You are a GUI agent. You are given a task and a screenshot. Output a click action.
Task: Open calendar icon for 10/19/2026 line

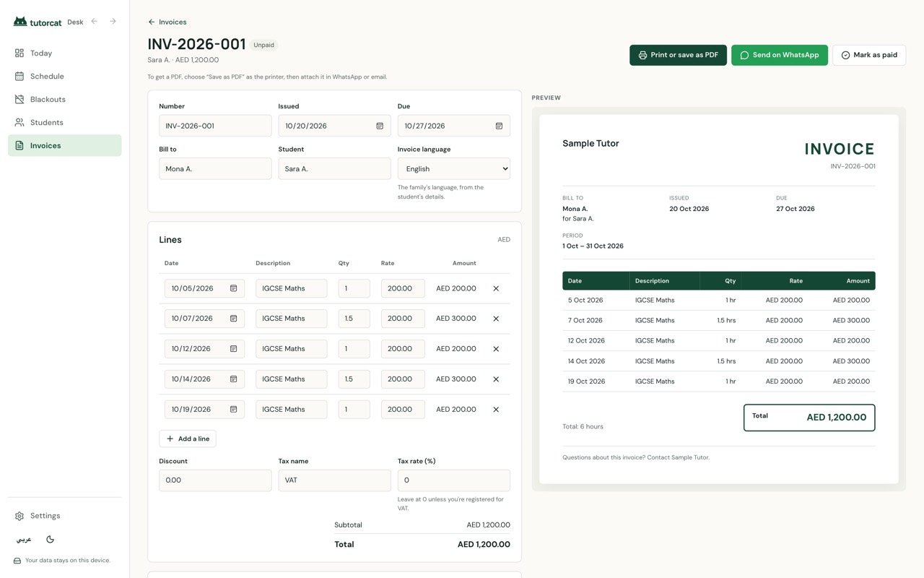point(233,410)
